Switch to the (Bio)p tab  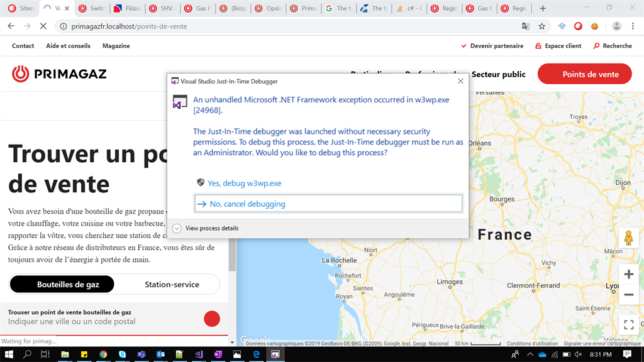pyautogui.click(x=233, y=8)
